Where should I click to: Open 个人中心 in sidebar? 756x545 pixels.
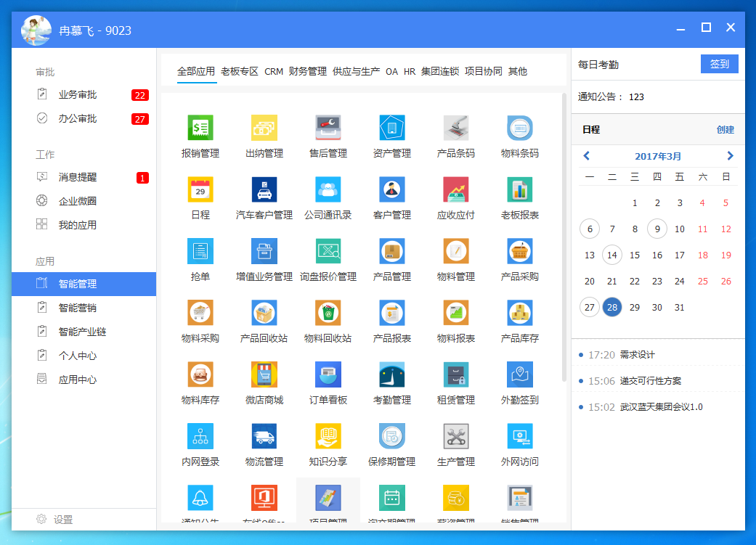[x=84, y=356]
